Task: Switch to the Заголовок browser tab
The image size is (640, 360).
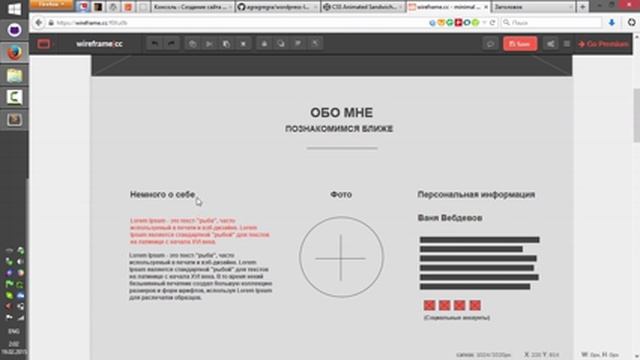Action: click(x=533, y=7)
